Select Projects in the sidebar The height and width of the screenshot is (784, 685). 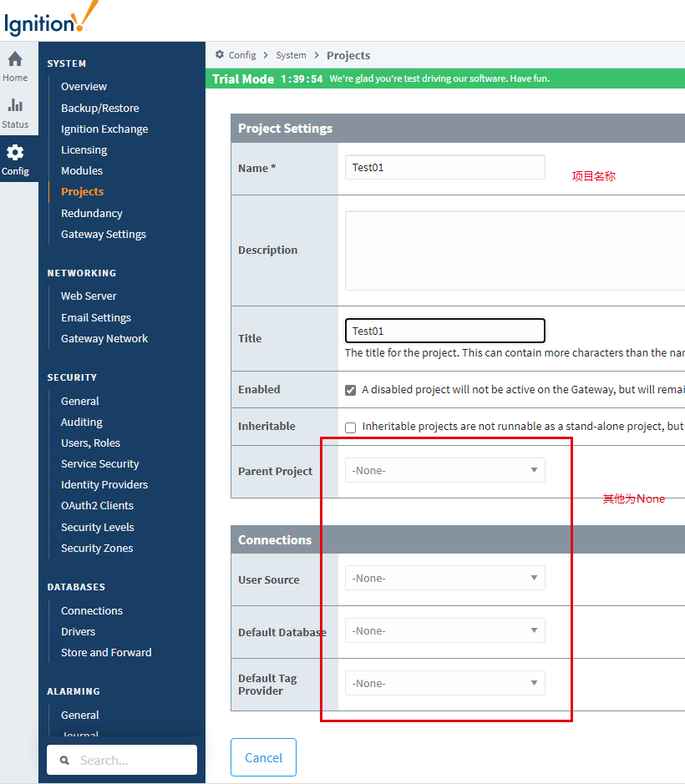(x=83, y=191)
